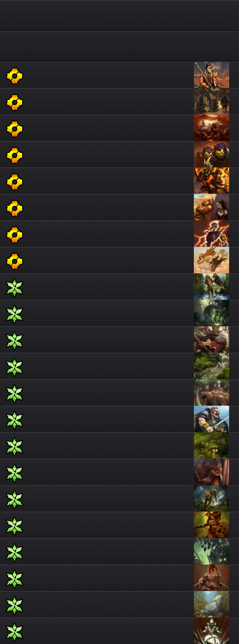Select green leaf icon next to red-bearded warrior
Screen dimensions: 239x644
[x=14, y=420]
